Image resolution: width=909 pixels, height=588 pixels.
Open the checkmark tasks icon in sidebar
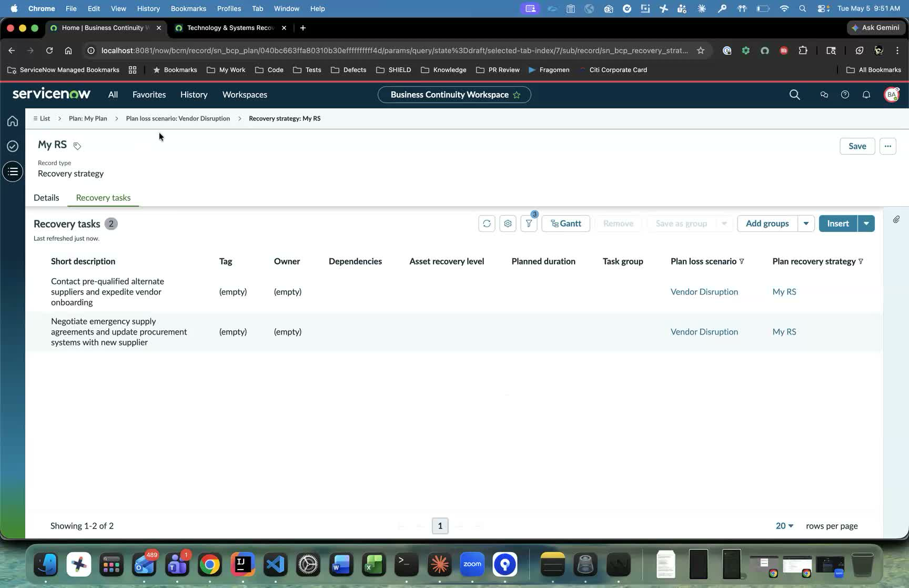[13, 146]
